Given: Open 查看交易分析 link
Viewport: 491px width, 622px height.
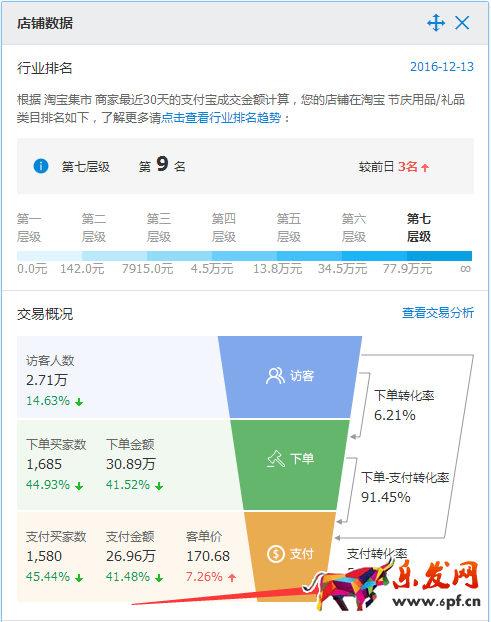Looking at the screenshot, I should [438, 313].
